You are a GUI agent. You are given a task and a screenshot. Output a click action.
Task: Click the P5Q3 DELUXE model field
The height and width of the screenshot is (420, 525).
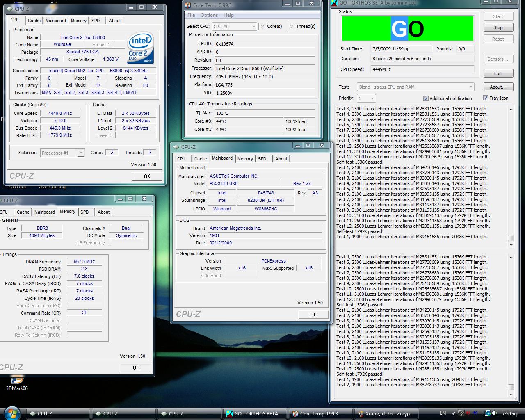[x=244, y=183]
